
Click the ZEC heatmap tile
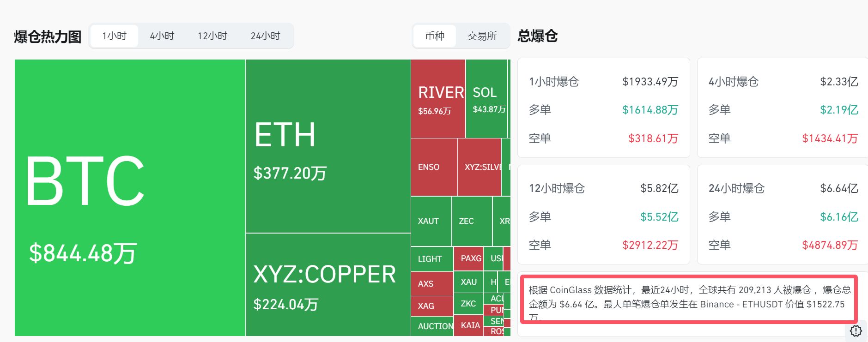click(471, 221)
